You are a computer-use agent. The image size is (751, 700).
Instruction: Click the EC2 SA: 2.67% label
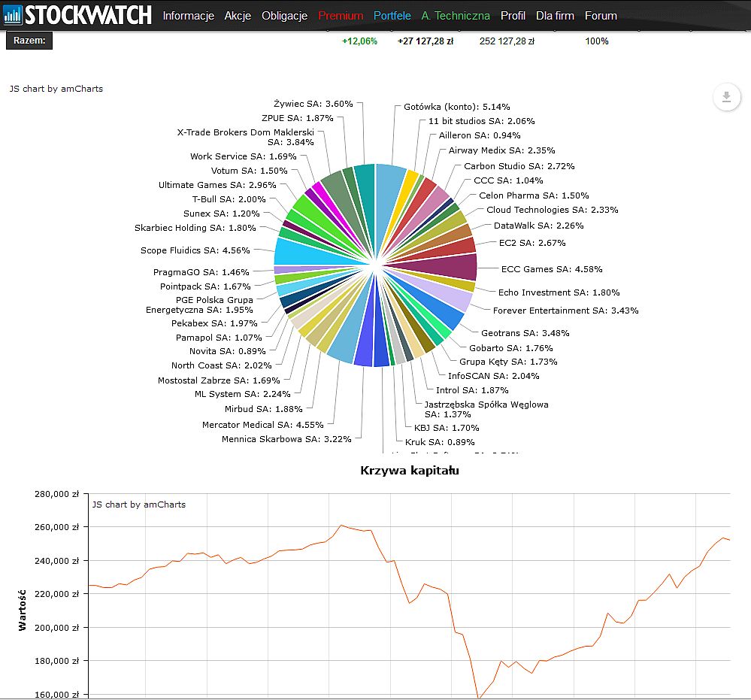532,243
